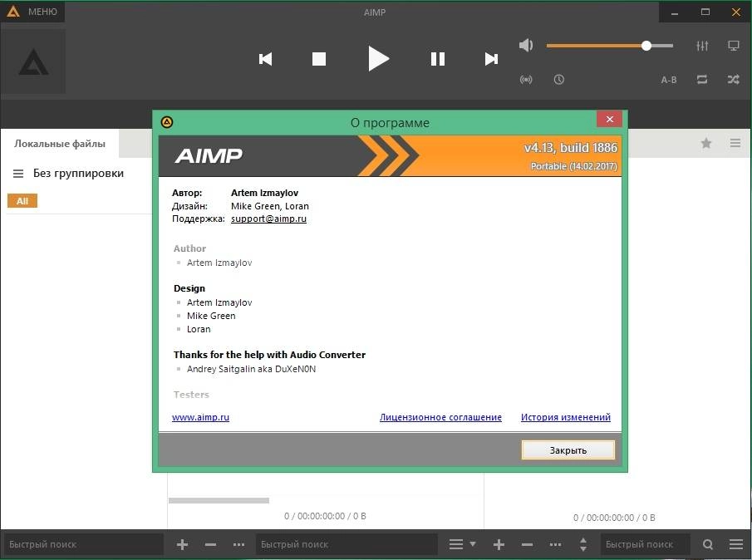Stop playback
Image resolution: width=752 pixels, height=560 pixels.
(319, 59)
